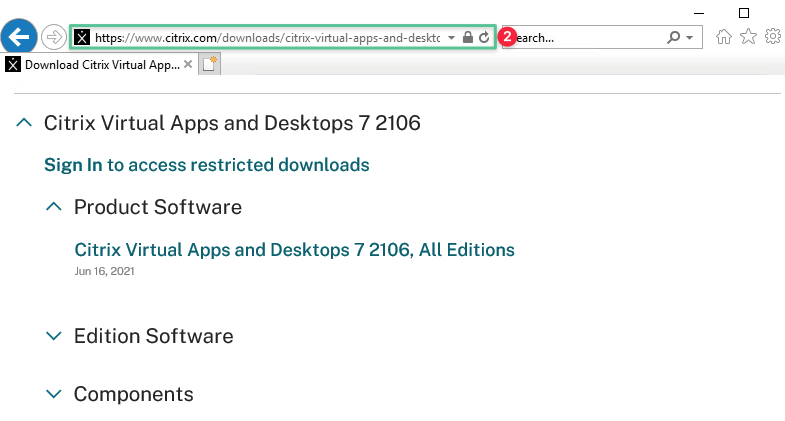
Task: Click Sign In to access restricted downloads
Action: click(x=207, y=165)
